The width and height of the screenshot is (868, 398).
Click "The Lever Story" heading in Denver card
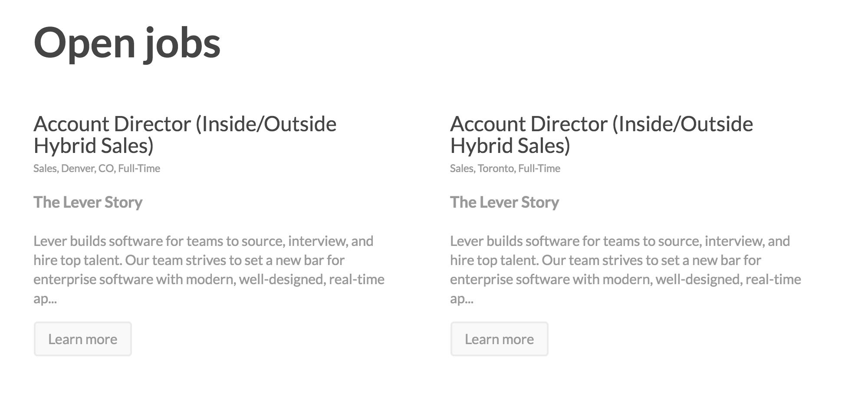(88, 202)
